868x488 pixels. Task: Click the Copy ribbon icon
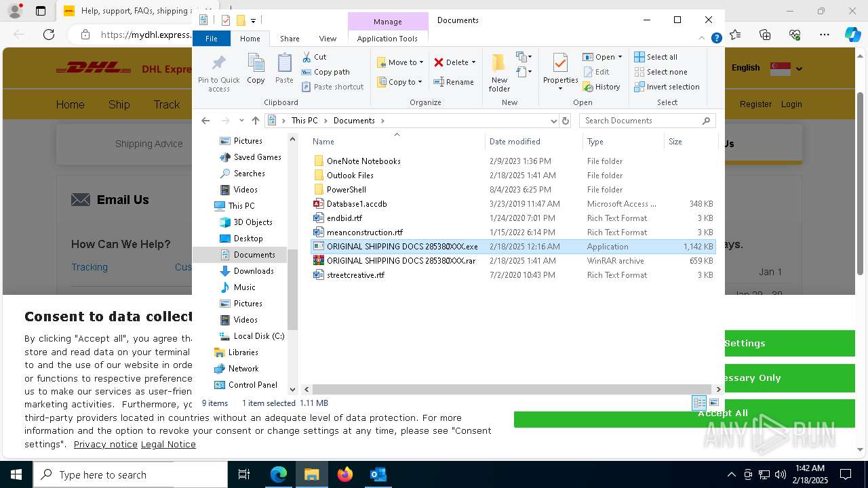pos(256,70)
